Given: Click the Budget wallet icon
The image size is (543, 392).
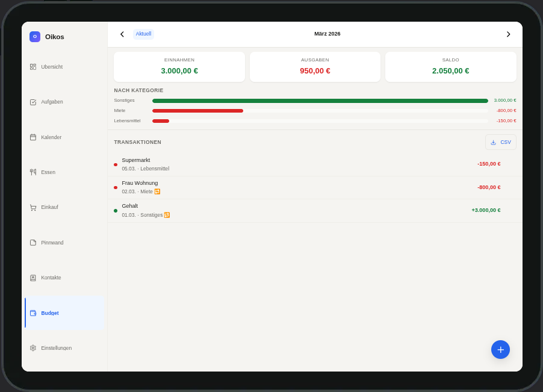Looking at the screenshot, I should point(33,313).
